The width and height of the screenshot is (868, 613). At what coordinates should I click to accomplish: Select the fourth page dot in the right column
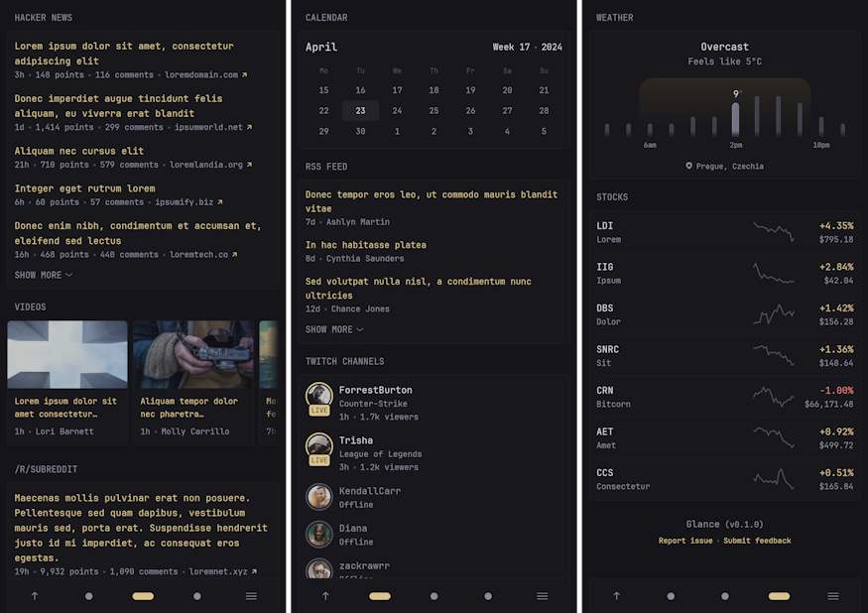tap(779, 596)
